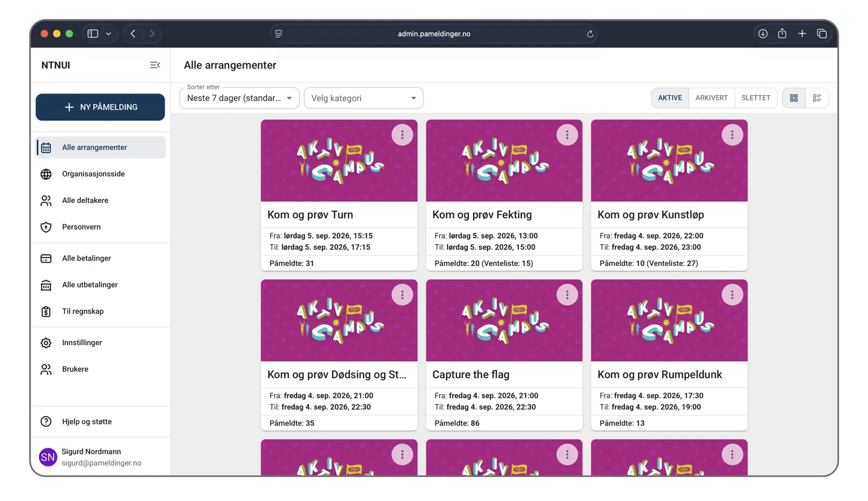
Task: Open browser downloads
Action: coord(763,34)
